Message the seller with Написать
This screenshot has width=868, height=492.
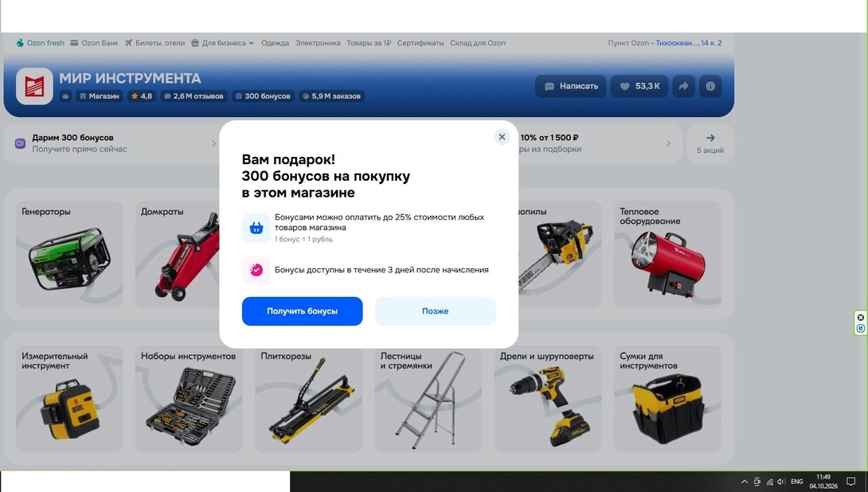click(571, 86)
